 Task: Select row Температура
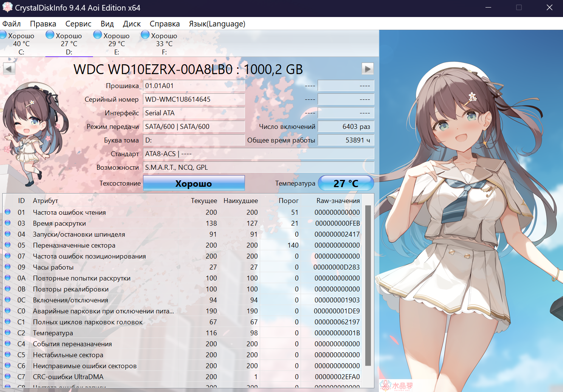[183, 333]
